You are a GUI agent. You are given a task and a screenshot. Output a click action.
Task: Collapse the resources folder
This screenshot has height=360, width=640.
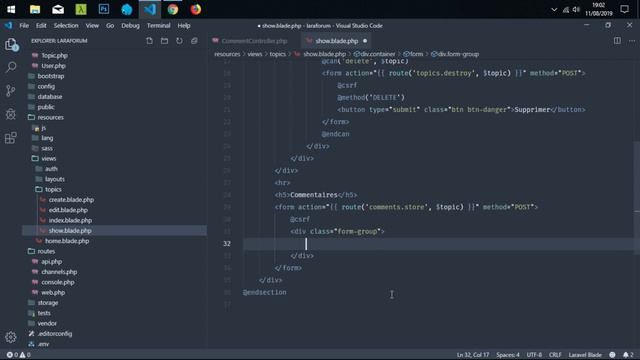pos(50,117)
